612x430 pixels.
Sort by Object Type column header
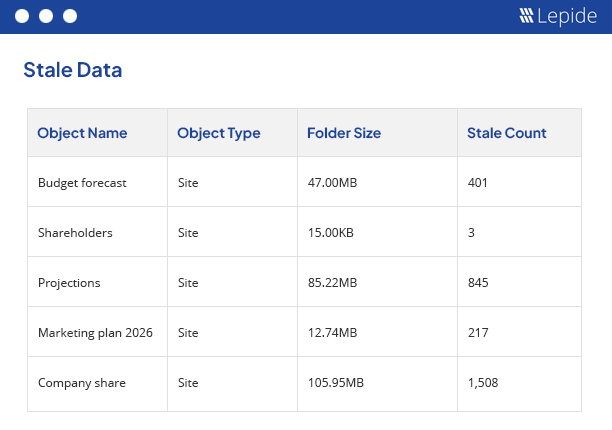(218, 133)
